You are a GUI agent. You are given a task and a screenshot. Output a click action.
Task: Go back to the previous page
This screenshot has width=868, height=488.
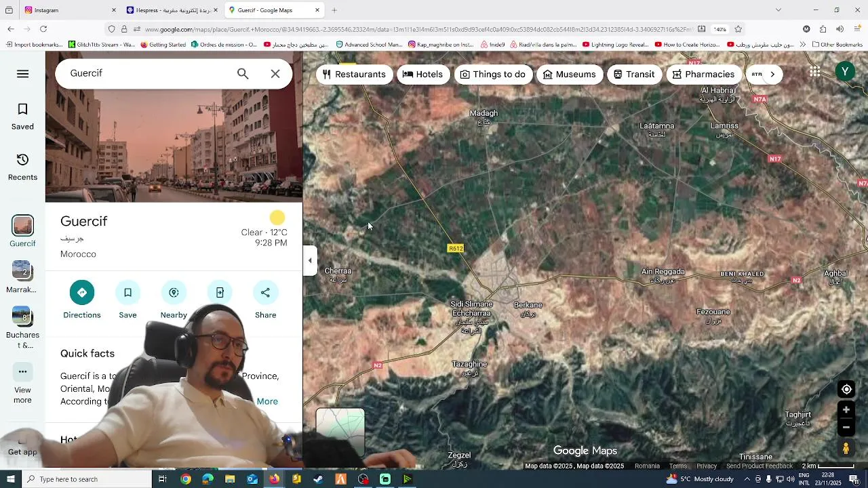[11, 29]
